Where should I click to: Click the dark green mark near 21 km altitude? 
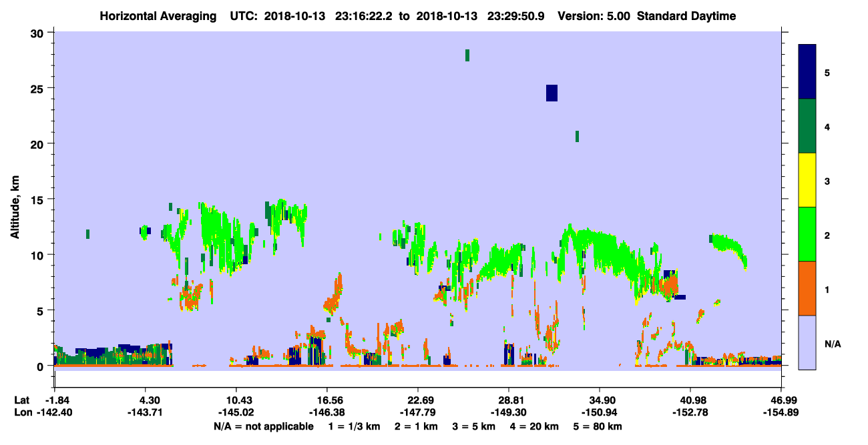(x=577, y=136)
